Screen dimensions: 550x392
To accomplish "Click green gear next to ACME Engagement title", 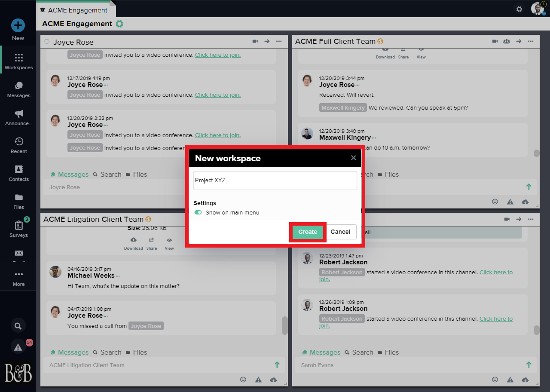I will [119, 24].
